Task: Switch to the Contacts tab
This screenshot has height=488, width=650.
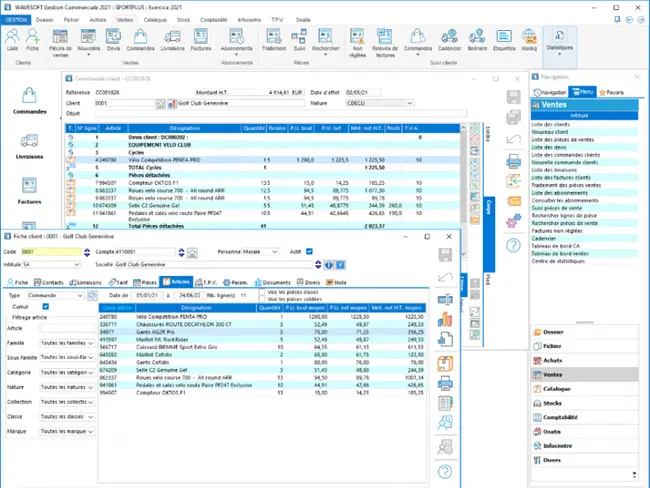Action: 49,282
